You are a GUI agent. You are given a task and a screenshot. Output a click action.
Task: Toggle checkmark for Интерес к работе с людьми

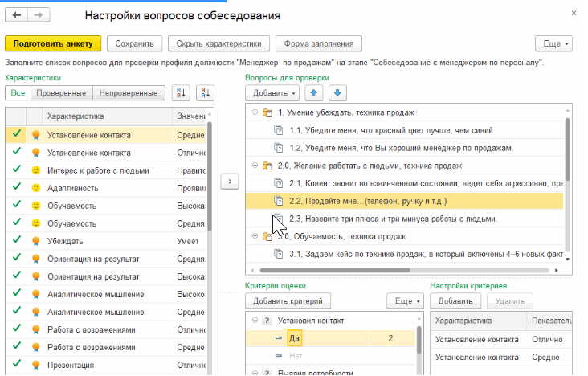point(17,169)
